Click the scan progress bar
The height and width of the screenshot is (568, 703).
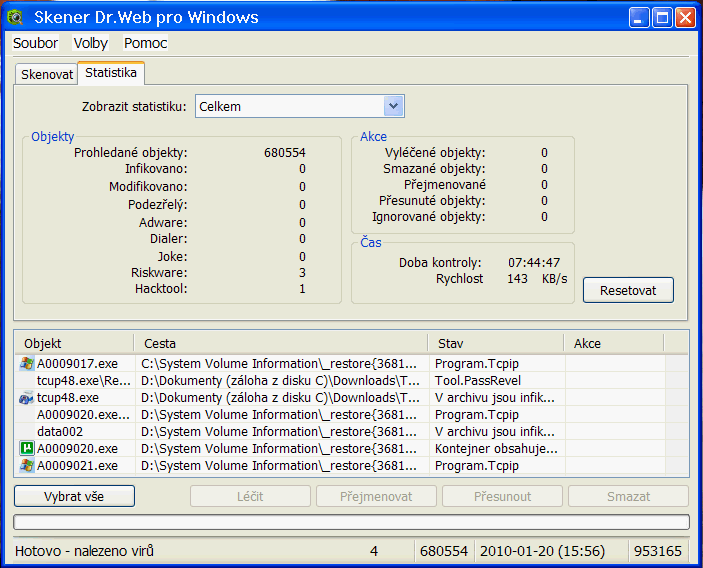352,522
